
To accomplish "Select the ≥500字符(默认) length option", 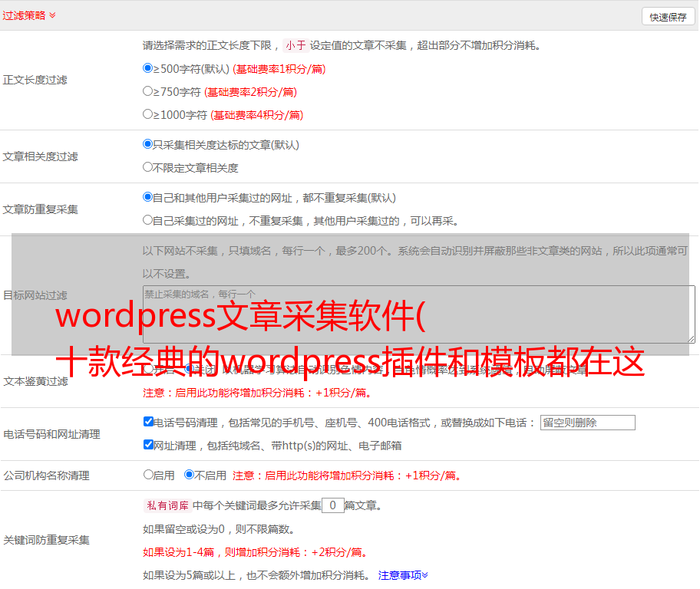I will tap(147, 68).
